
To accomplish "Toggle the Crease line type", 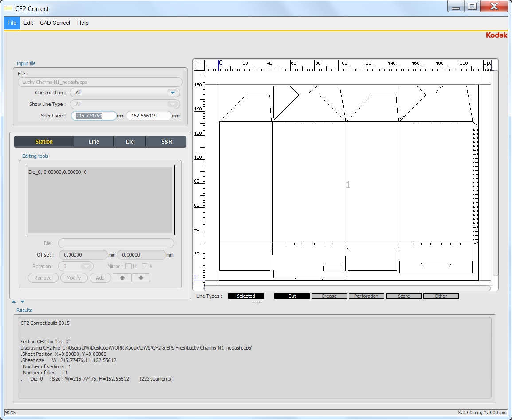I will click(x=329, y=296).
